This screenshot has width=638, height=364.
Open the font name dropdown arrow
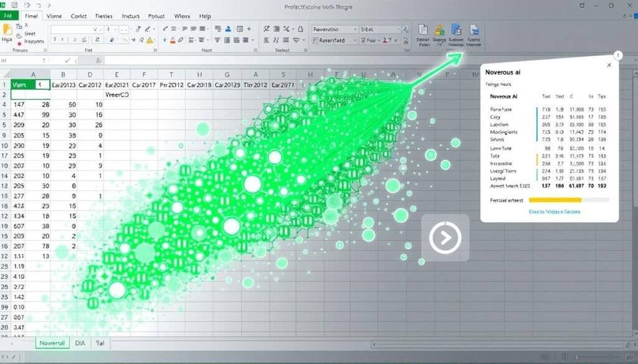tap(95, 29)
